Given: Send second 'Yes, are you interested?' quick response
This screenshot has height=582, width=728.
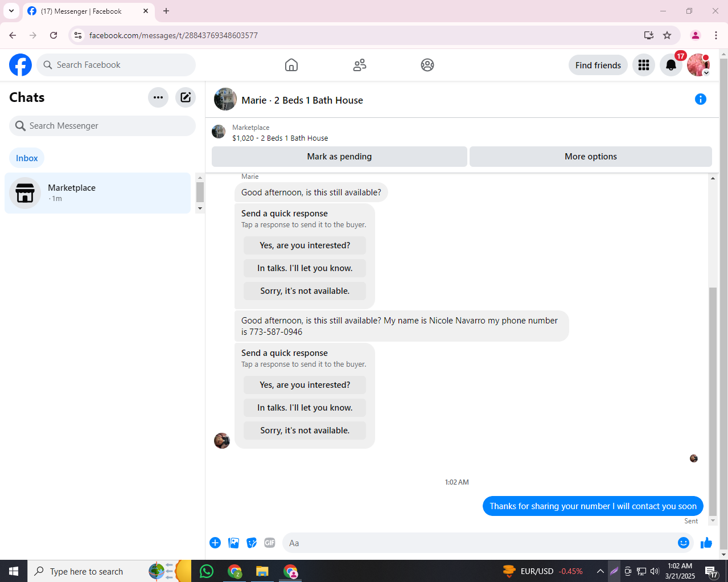Looking at the screenshot, I should [x=305, y=385].
